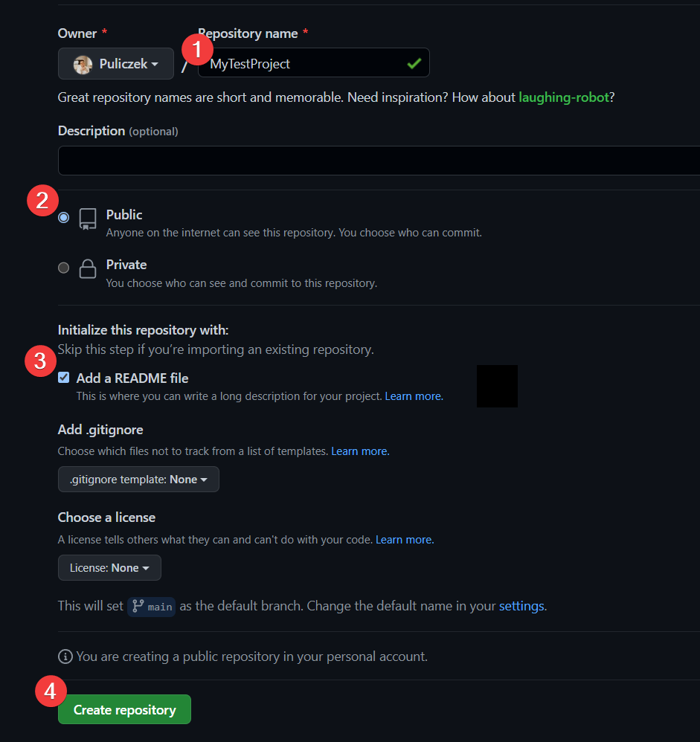Screen dimensions: 700x742
Task: Click the green checkmark in repository name field
Action: 415,64
